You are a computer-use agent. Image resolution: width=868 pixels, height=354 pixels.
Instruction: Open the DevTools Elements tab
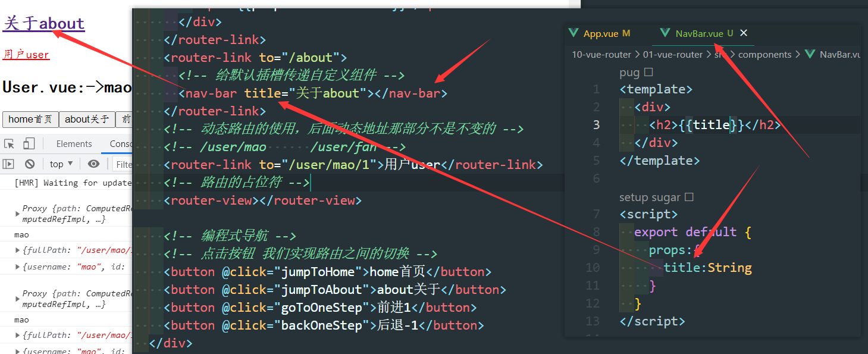click(74, 144)
